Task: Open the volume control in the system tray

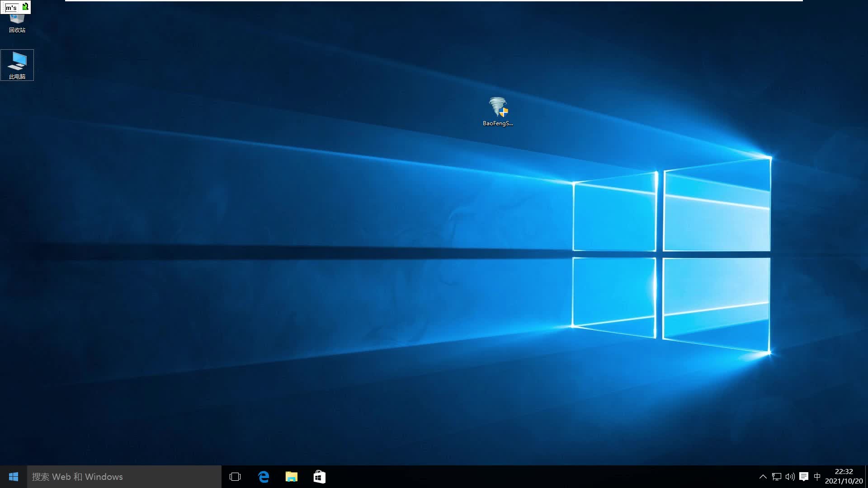Action: [x=790, y=477]
